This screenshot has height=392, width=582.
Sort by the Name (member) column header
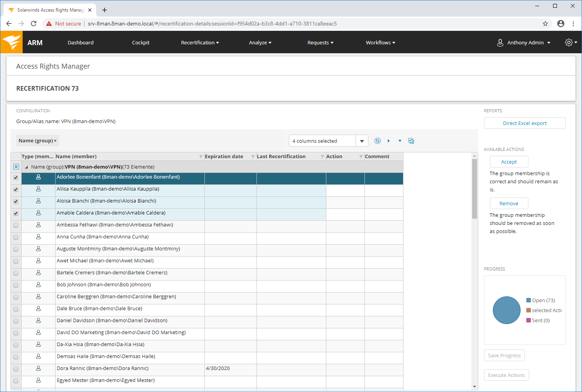76,156
